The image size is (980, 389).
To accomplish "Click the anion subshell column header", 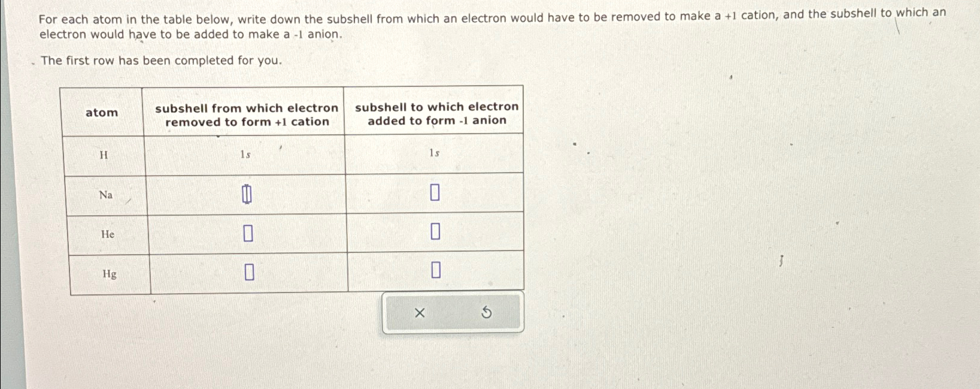I will 436,113.
